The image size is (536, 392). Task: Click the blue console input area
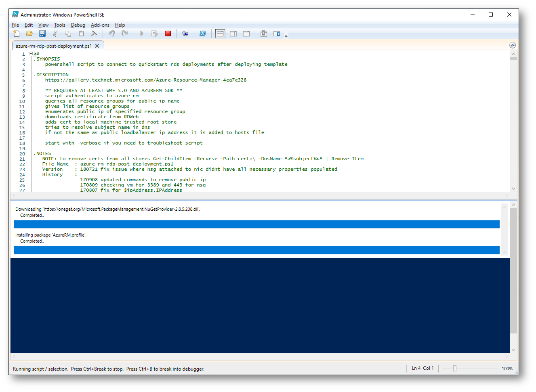point(260,305)
